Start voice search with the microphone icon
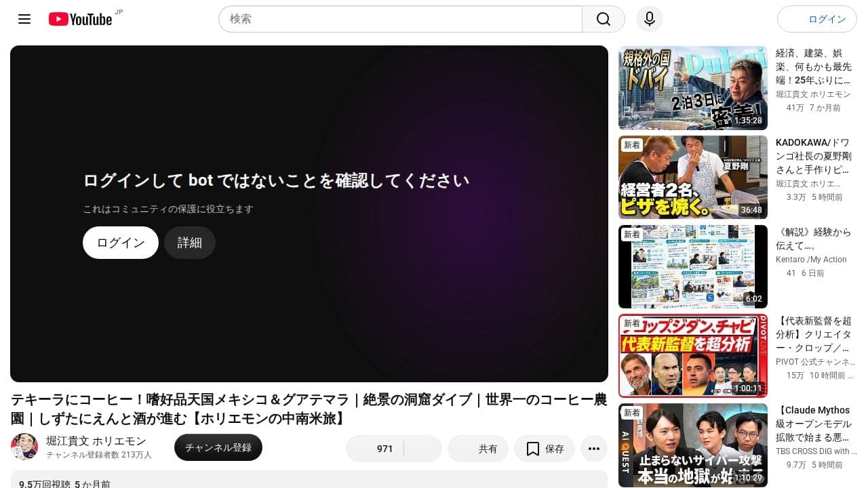Screen dimensions: 868x488 (x=649, y=19)
